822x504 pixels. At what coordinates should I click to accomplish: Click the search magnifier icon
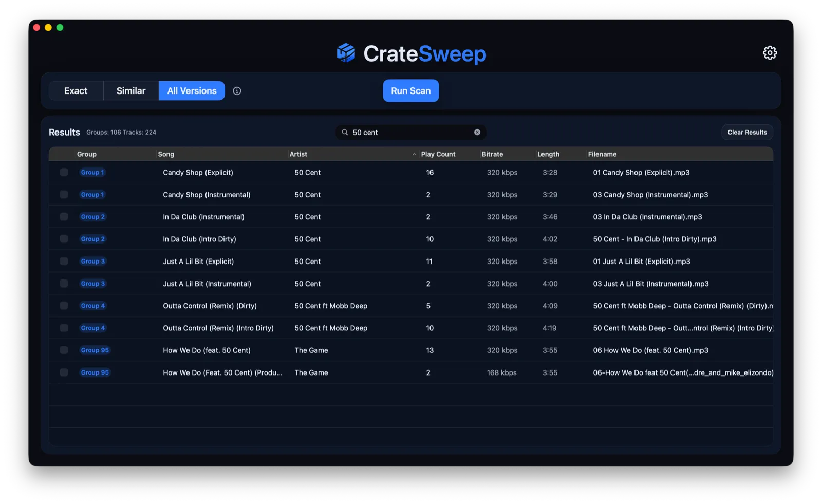coord(345,132)
